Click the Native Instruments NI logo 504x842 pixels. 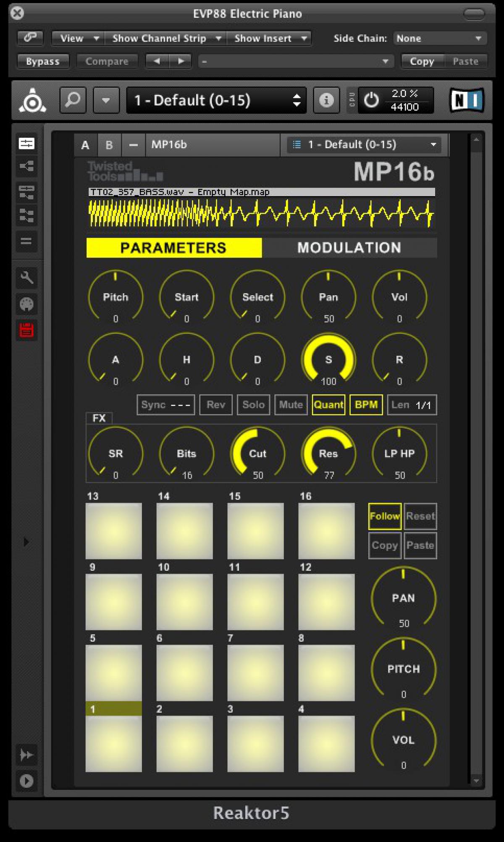click(467, 100)
